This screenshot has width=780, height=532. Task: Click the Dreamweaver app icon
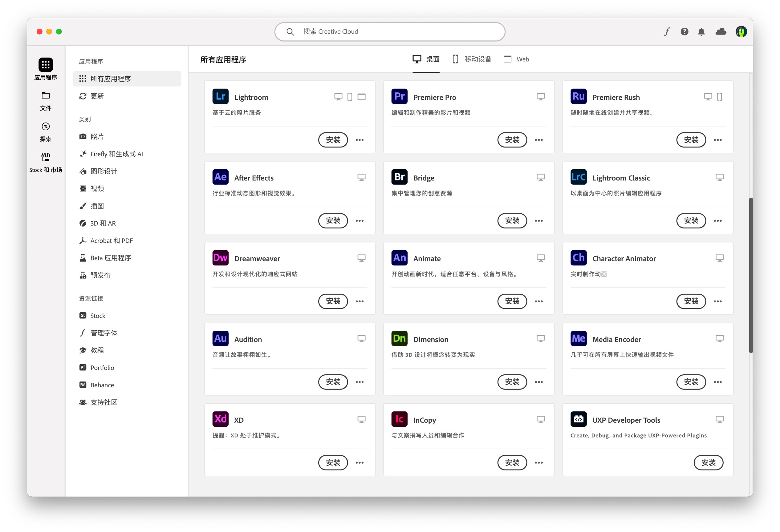pos(220,258)
